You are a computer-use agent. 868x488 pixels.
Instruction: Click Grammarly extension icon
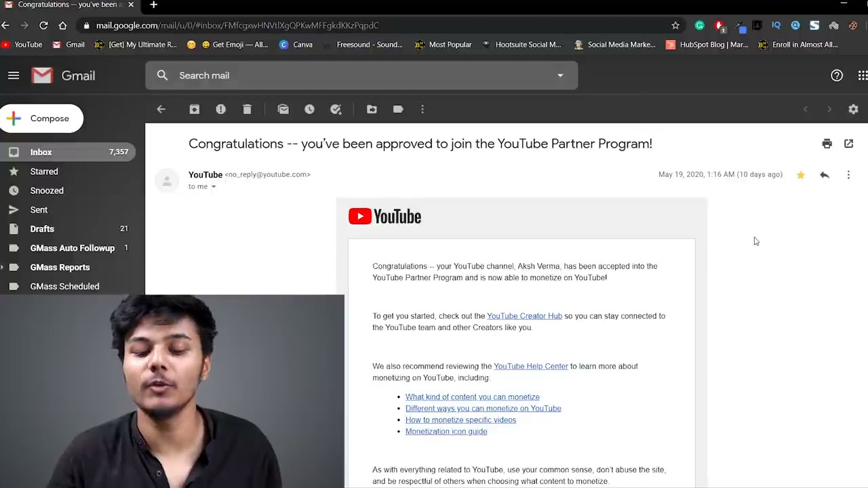coord(700,25)
